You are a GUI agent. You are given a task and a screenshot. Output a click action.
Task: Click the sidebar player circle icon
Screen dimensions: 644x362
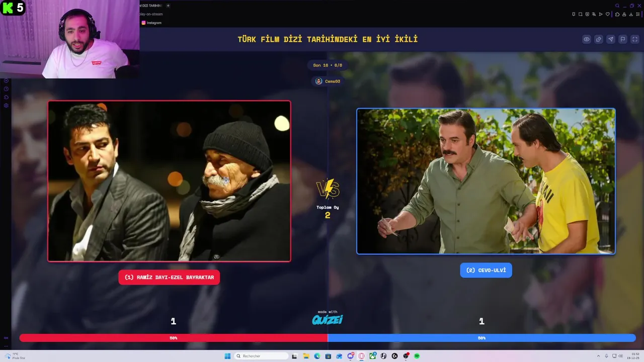point(6,80)
